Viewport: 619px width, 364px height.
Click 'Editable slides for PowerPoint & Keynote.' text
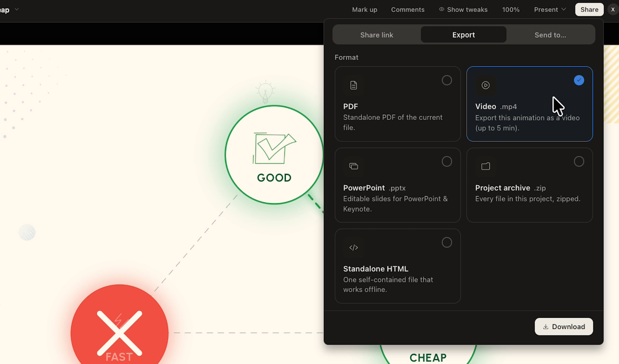(x=395, y=204)
